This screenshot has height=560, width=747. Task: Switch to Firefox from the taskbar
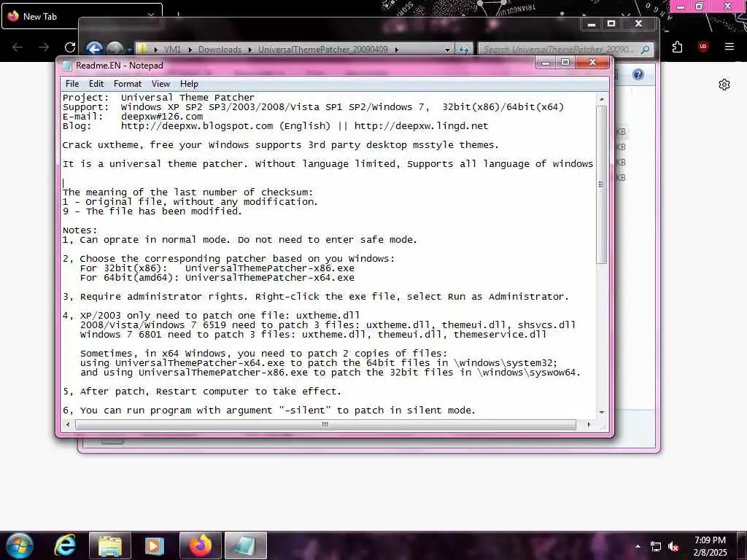(200, 545)
